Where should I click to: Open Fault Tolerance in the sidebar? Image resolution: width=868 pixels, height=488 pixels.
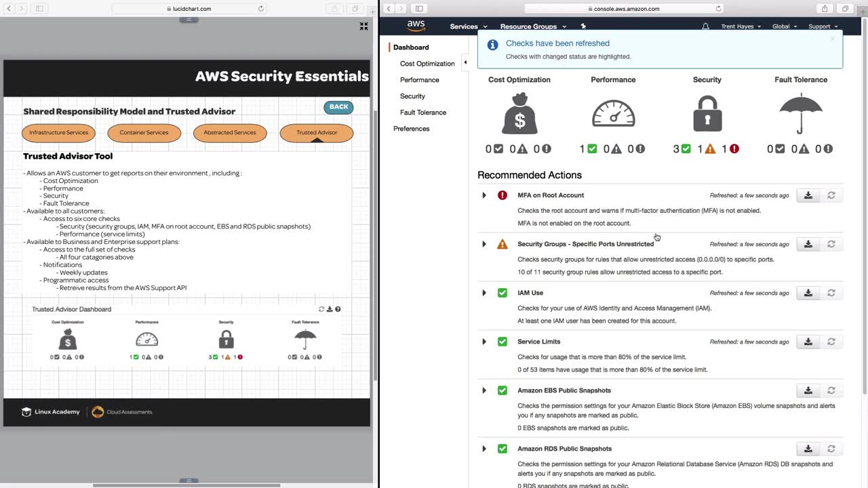point(423,113)
